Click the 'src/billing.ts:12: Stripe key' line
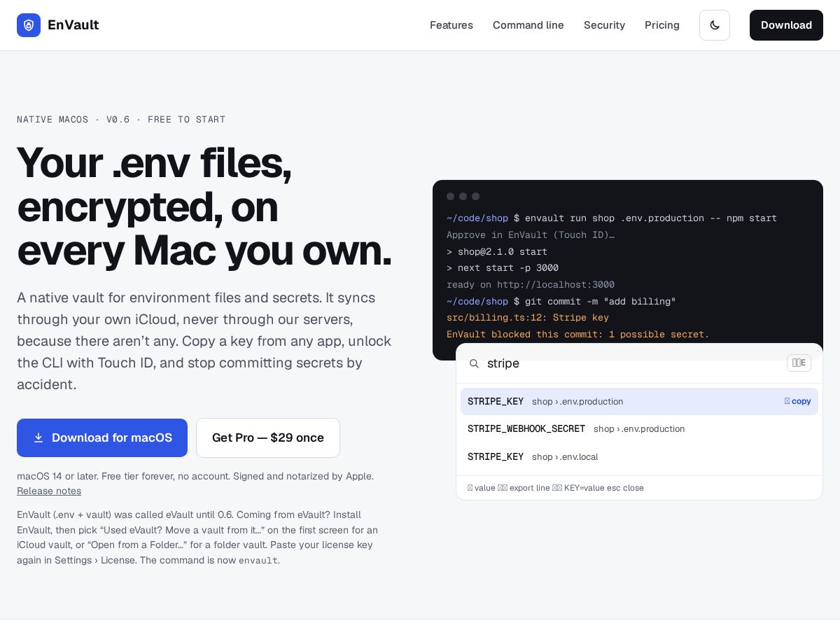Image resolution: width=840 pixels, height=630 pixels. click(x=528, y=318)
